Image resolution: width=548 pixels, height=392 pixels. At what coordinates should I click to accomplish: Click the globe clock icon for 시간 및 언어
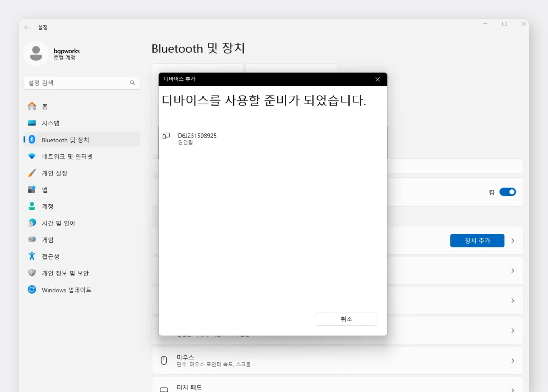[x=32, y=223]
